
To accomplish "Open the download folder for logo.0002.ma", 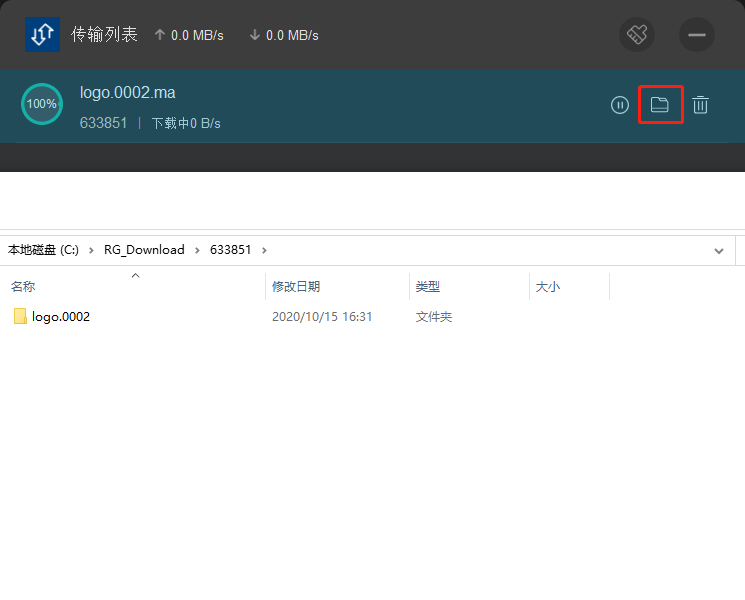I will click(x=660, y=105).
